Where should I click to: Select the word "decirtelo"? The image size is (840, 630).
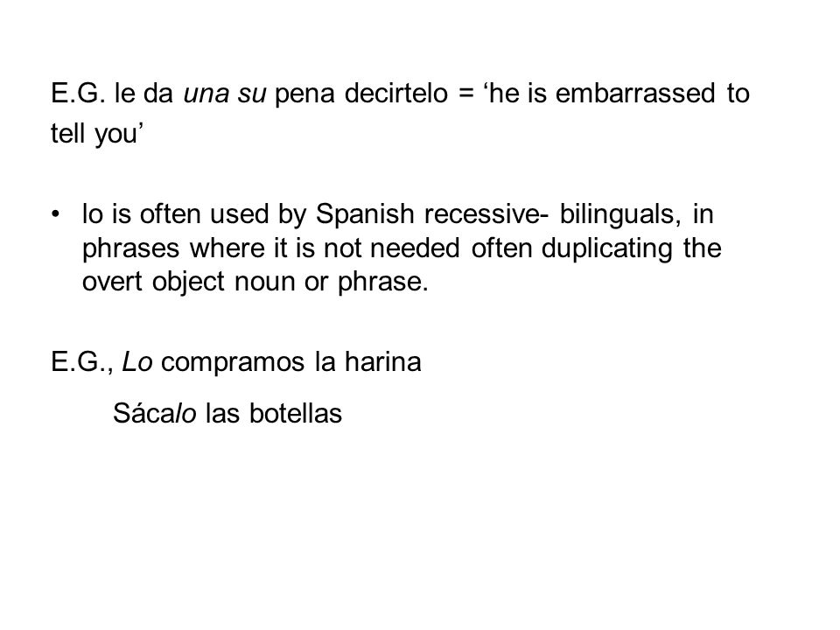[395, 94]
